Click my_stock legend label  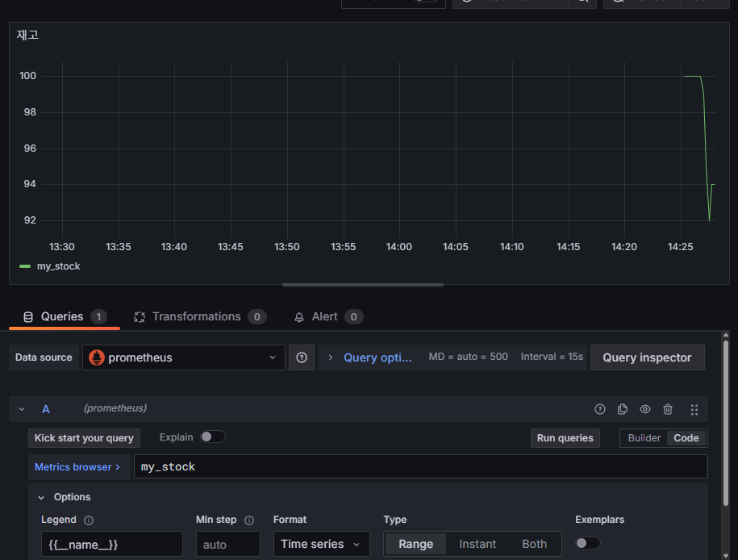[58, 266]
